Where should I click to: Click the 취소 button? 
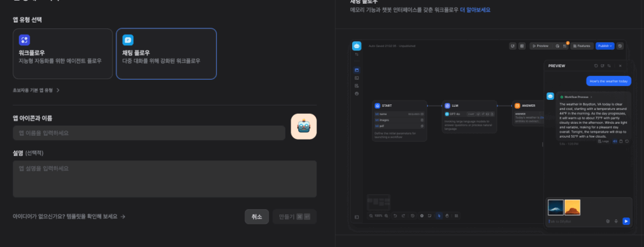click(x=257, y=217)
